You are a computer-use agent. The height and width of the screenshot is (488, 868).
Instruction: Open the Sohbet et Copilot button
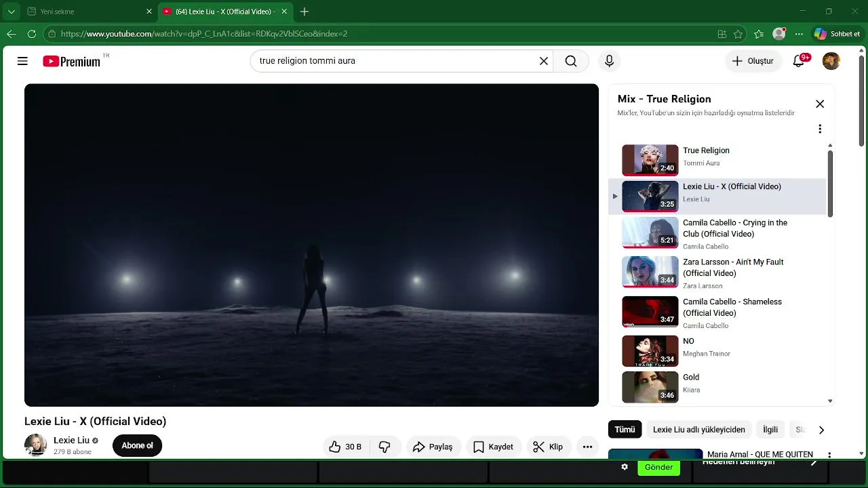pyautogui.click(x=837, y=34)
